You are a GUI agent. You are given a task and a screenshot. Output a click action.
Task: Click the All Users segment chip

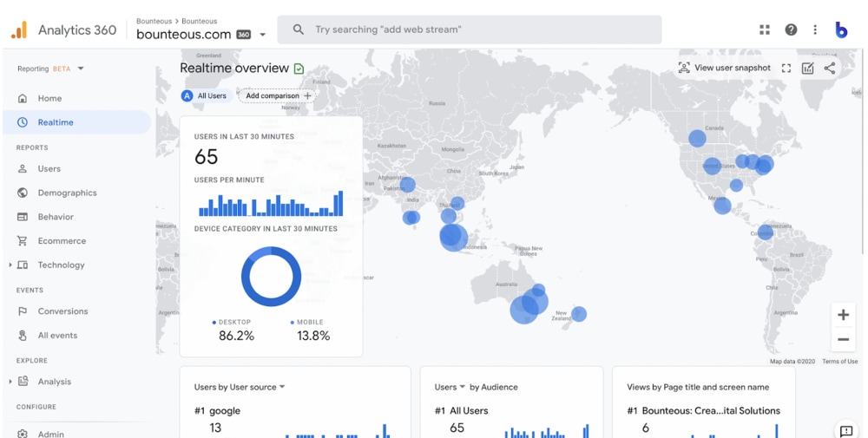pyautogui.click(x=204, y=95)
